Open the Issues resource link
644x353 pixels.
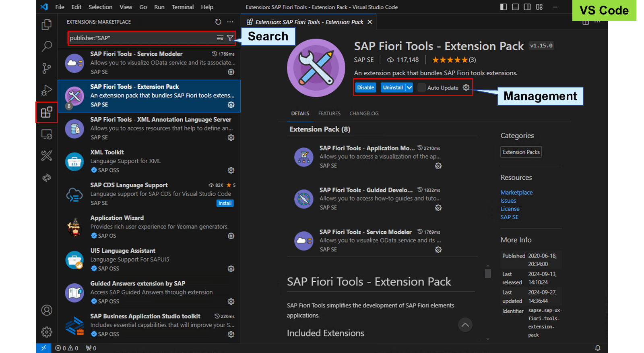508,201
